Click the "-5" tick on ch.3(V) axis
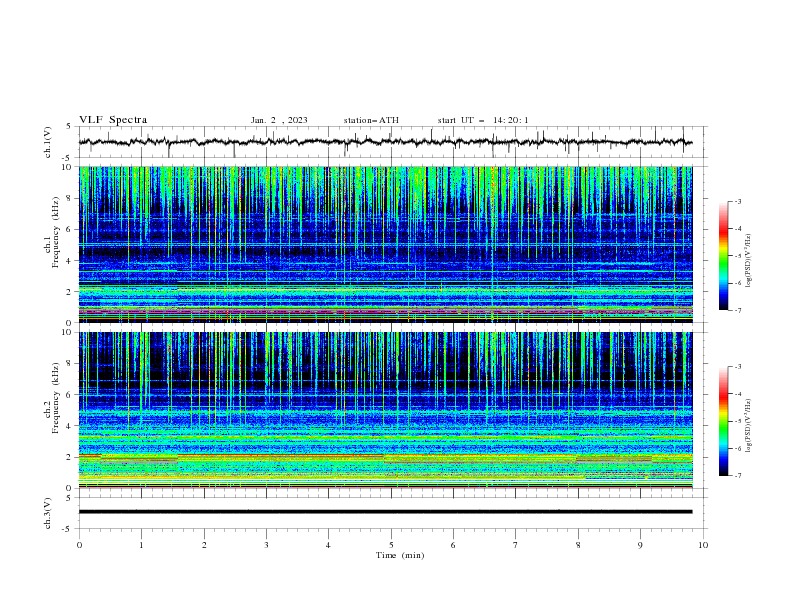The image size is (792, 612). point(68,529)
